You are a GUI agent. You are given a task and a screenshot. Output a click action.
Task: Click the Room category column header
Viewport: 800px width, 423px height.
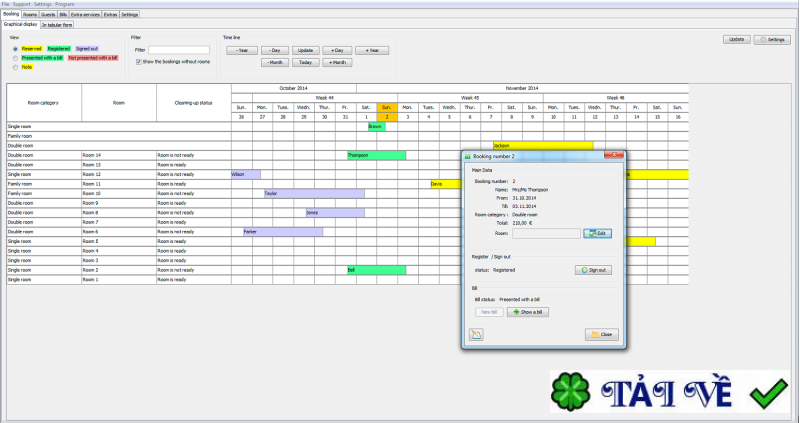[44, 103]
